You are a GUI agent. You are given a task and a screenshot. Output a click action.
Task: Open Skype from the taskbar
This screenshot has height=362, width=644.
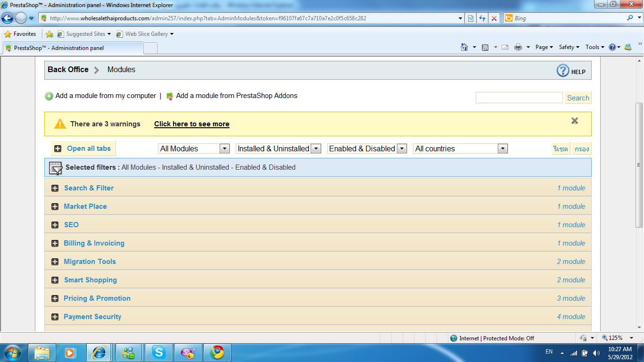158,353
